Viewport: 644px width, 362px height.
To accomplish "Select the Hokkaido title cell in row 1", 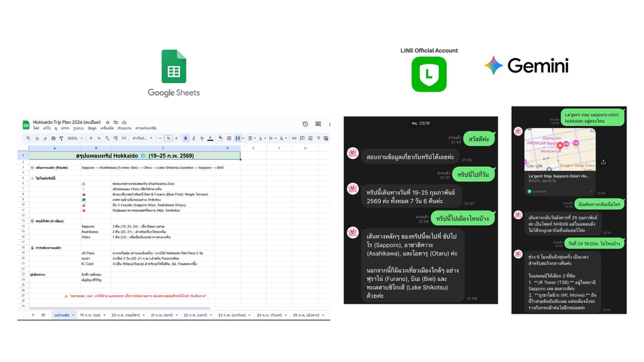I will point(135,156).
